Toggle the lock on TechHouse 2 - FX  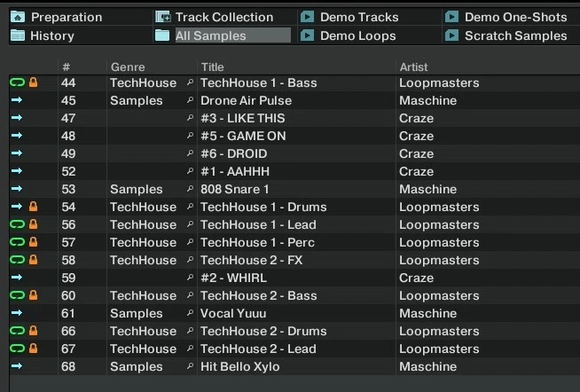point(33,260)
